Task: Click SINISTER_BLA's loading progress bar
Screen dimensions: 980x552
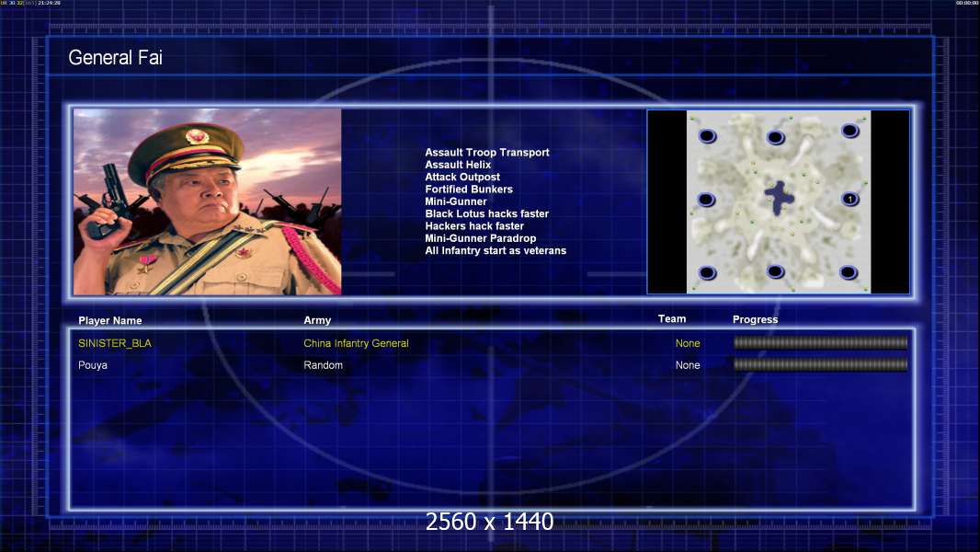Action: (821, 342)
